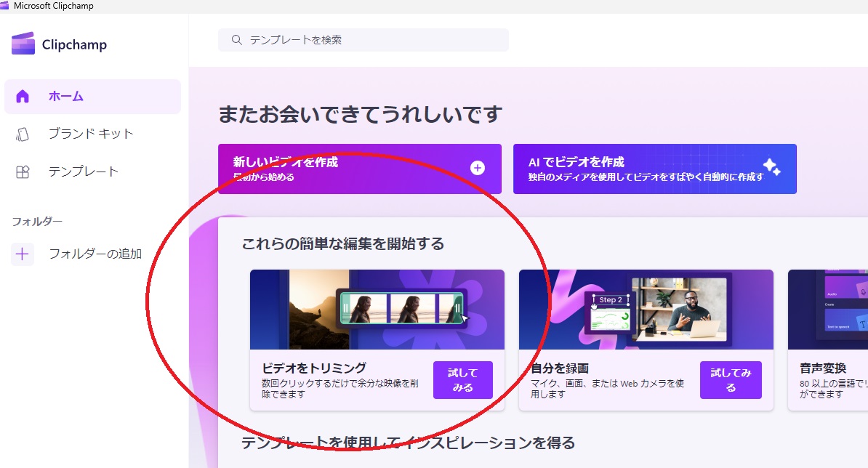
Task: Click the plus circle on 新しいビデオを作成
Action: (478, 169)
